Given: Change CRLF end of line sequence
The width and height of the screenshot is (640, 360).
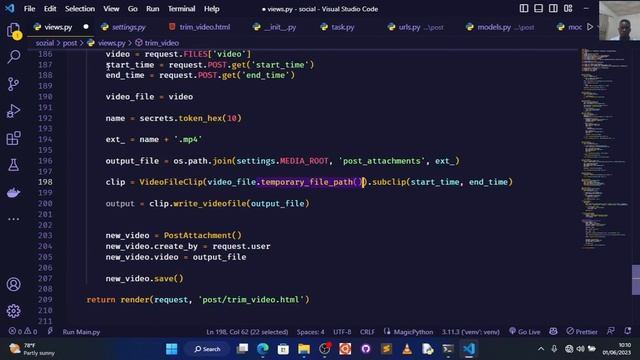Looking at the screenshot, I should pyautogui.click(x=367, y=332).
